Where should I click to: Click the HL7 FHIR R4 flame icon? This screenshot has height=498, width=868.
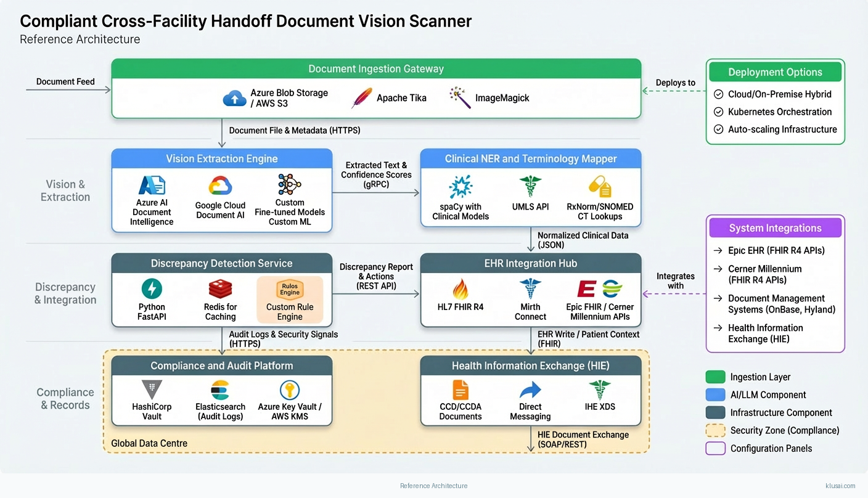[x=461, y=288]
